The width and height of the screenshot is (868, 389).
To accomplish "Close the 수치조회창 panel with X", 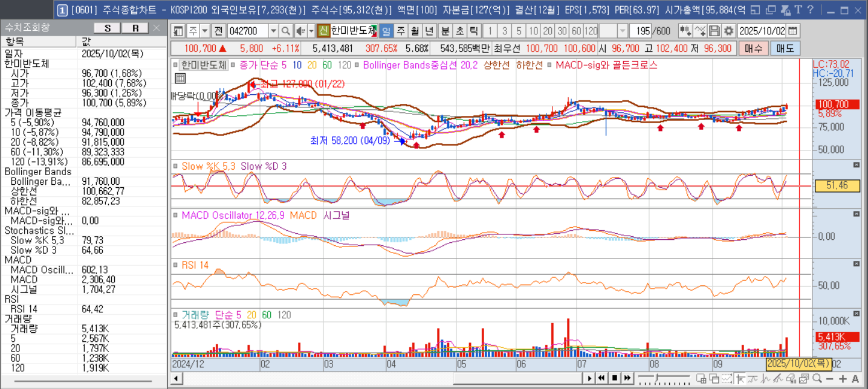I will 157,28.
